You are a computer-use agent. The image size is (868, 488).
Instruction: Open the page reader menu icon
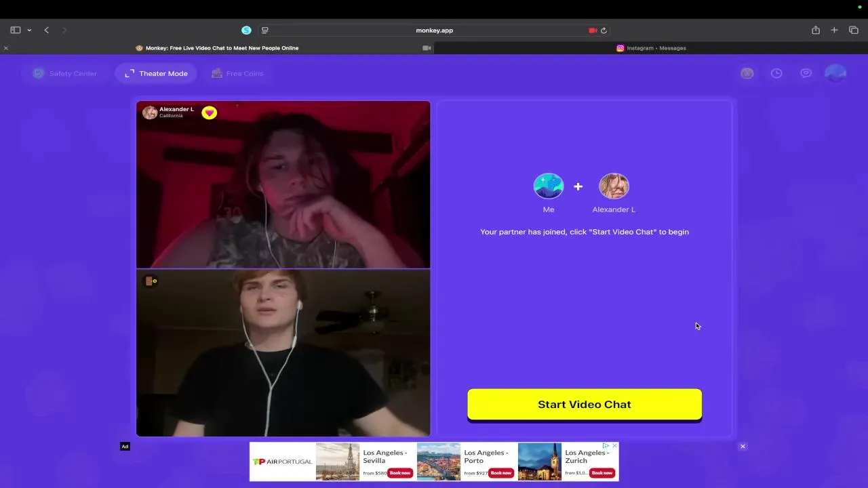pyautogui.click(x=265, y=30)
